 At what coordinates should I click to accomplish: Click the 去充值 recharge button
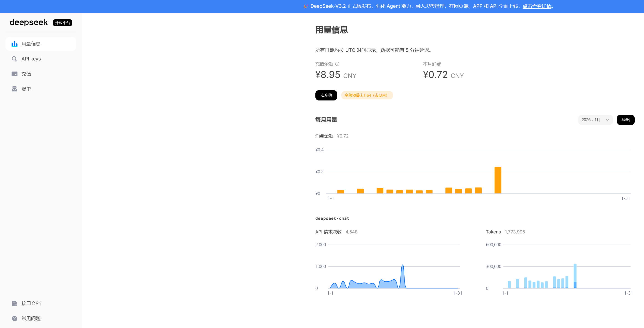coord(326,95)
